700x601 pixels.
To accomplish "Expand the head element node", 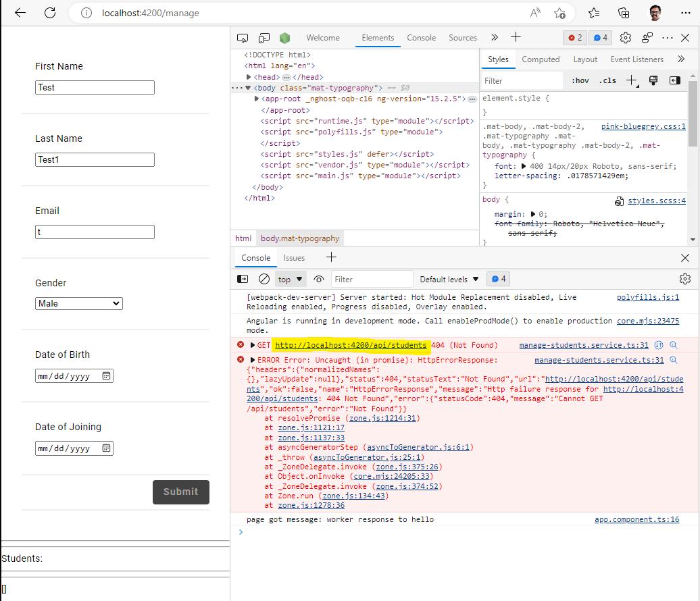I will point(249,77).
